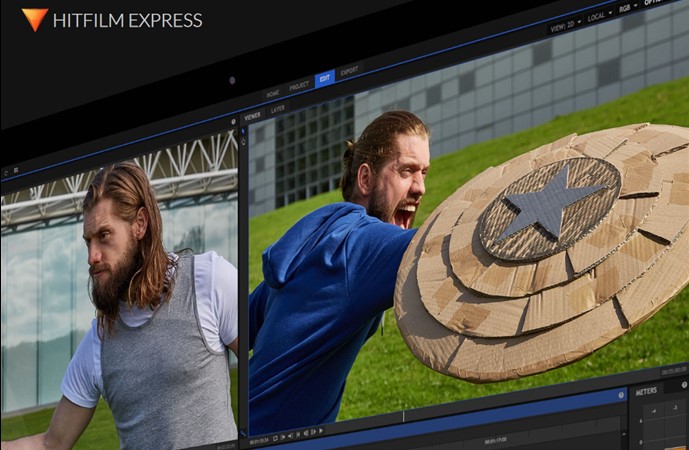Click the info icon right of scrub bar
Viewport: 689px width, 450px height.
[621, 394]
